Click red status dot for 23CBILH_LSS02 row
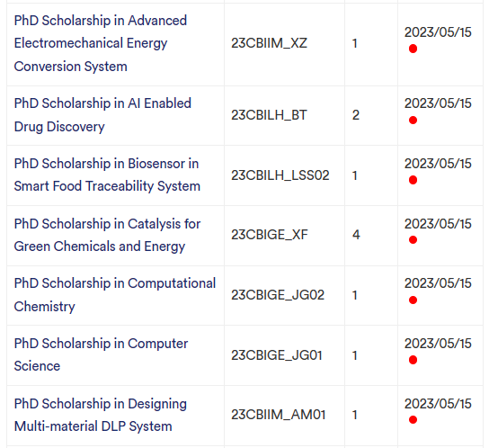The width and height of the screenshot is (489, 448). pos(413,180)
